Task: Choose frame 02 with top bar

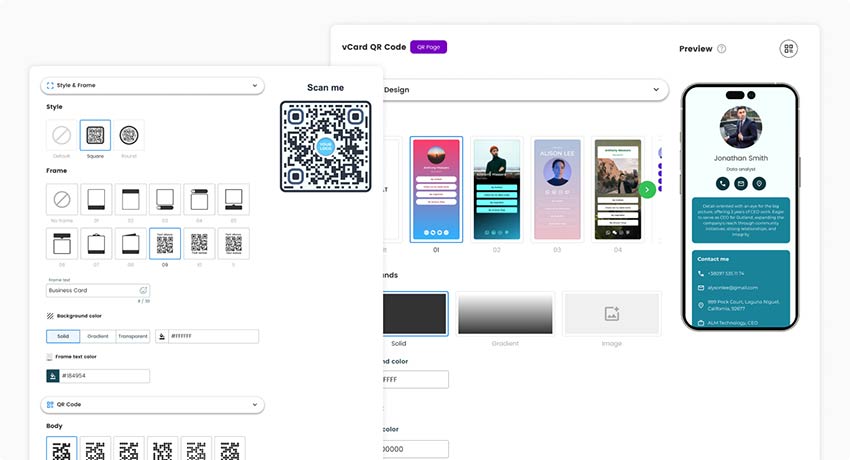Action: click(131, 199)
